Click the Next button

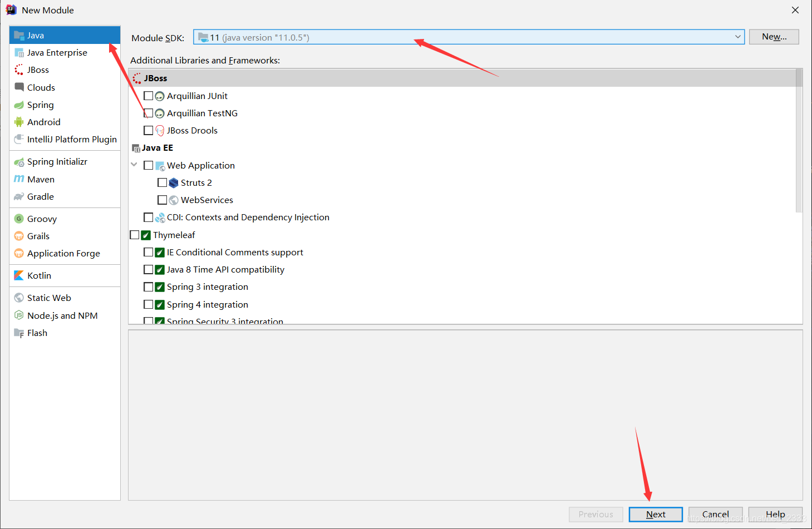pos(656,515)
